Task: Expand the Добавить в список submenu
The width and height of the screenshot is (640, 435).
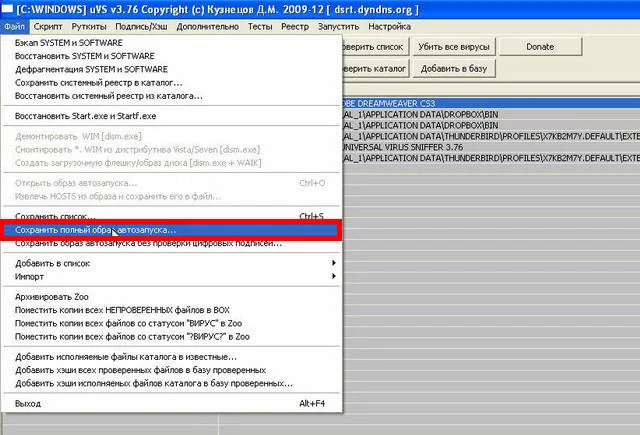Action: click(x=171, y=264)
